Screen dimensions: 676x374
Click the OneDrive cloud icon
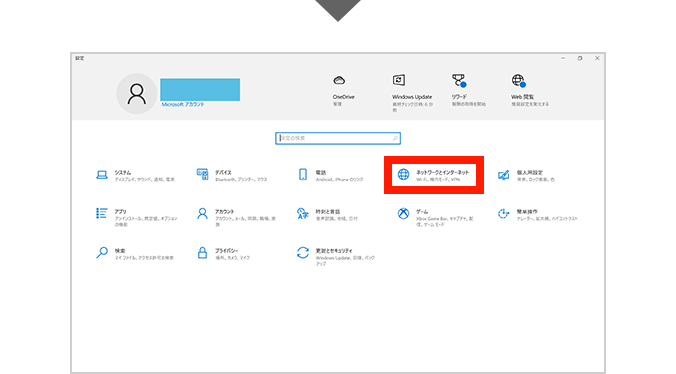pos(339,80)
